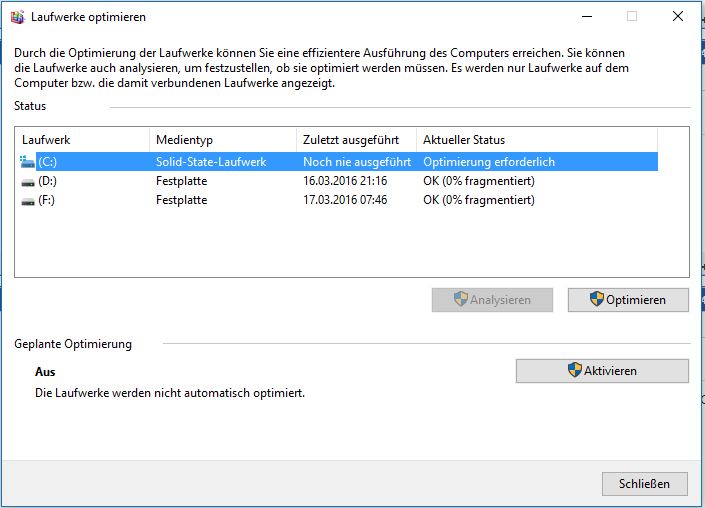Click the Schließen button
Viewport: 705px width, 508px height.
click(645, 484)
